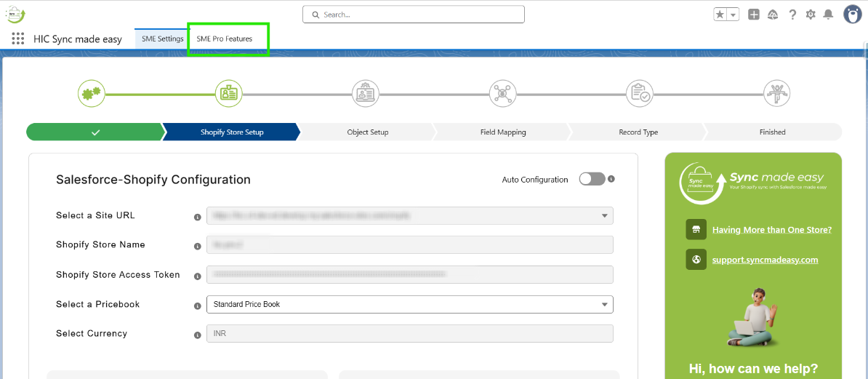Select the Record Type path stage
This screenshot has width=868, height=379.
638,132
